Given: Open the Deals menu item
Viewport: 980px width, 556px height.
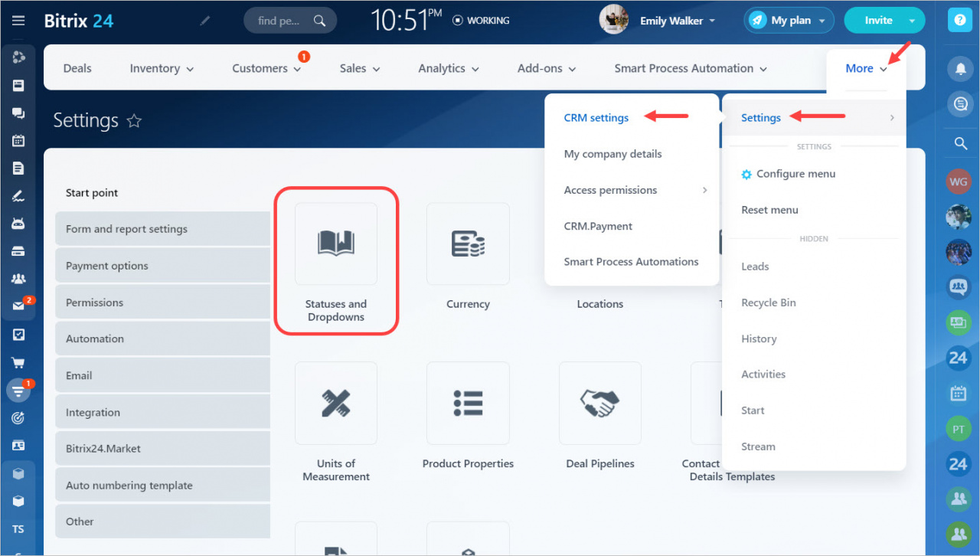Looking at the screenshot, I should point(77,68).
